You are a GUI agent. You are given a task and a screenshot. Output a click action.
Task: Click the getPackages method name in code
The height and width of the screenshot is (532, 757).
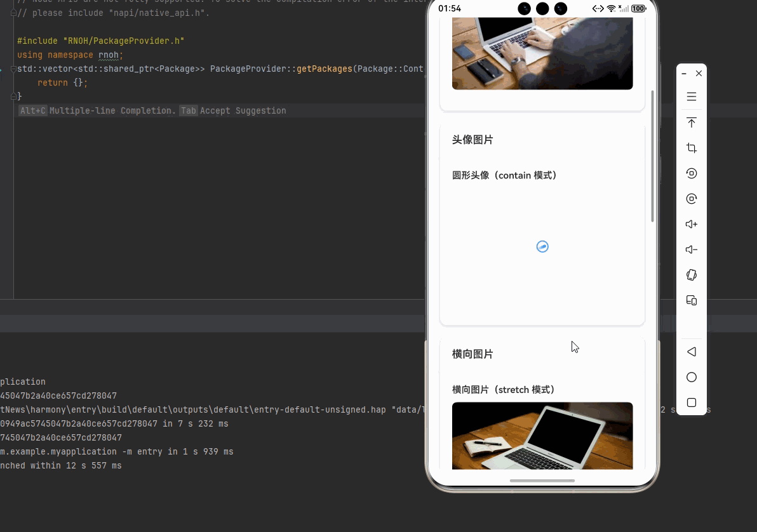click(x=325, y=69)
